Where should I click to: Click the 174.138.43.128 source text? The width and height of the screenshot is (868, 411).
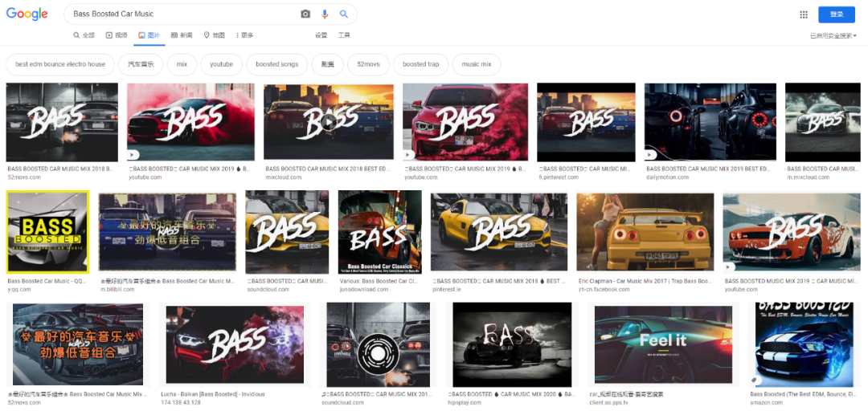coord(181,403)
